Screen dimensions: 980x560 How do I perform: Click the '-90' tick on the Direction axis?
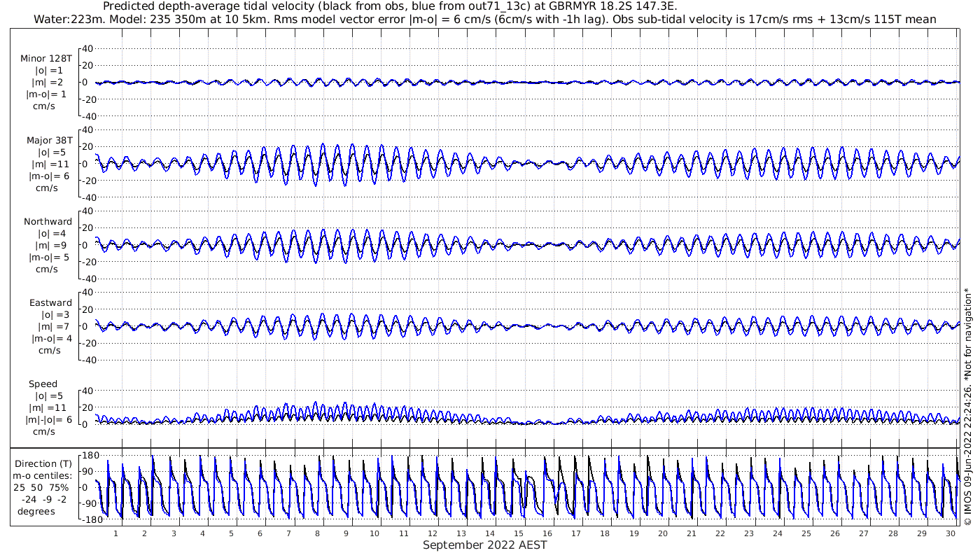pyautogui.click(x=88, y=503)
